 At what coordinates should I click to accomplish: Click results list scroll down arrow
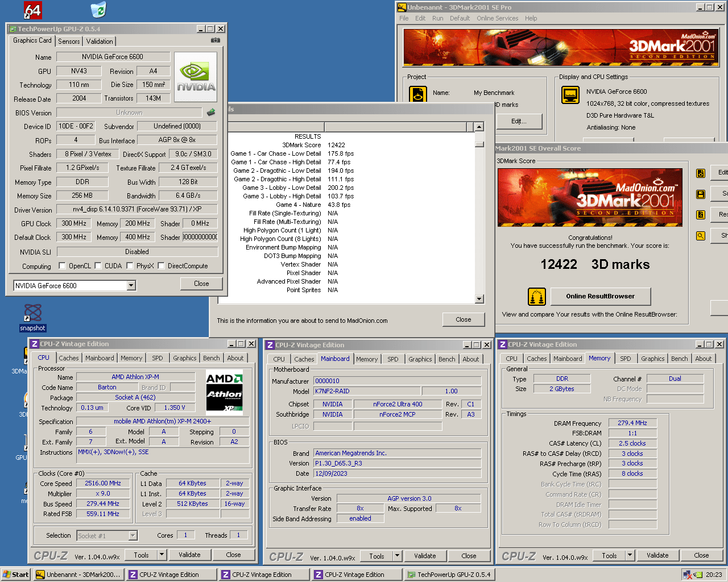point(479,299)
